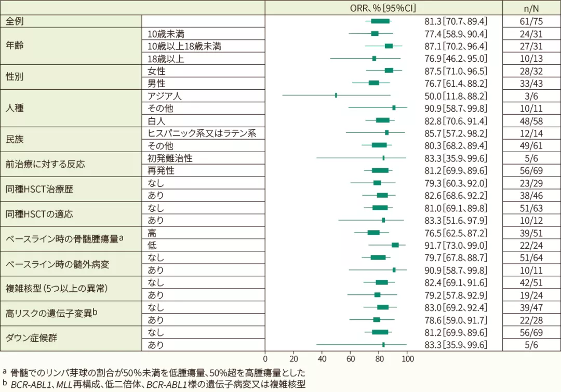
Task: Click the 100 tick on the x-axis
Action: click(407, 358)
